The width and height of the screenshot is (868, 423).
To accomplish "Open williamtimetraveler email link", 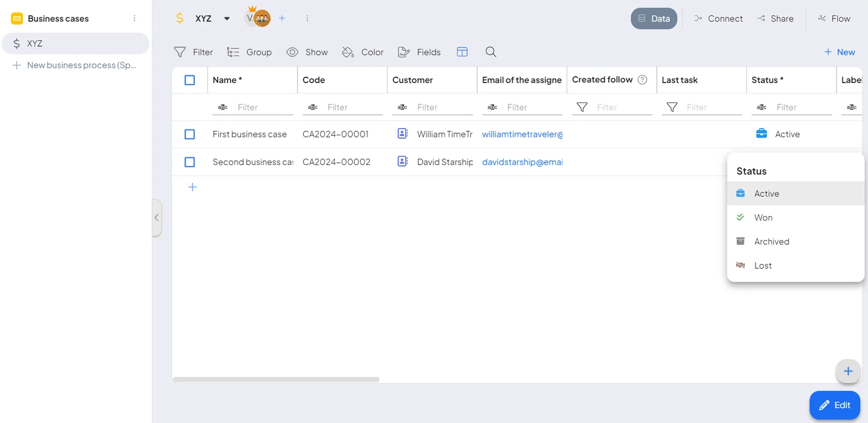I will [522, 134].
